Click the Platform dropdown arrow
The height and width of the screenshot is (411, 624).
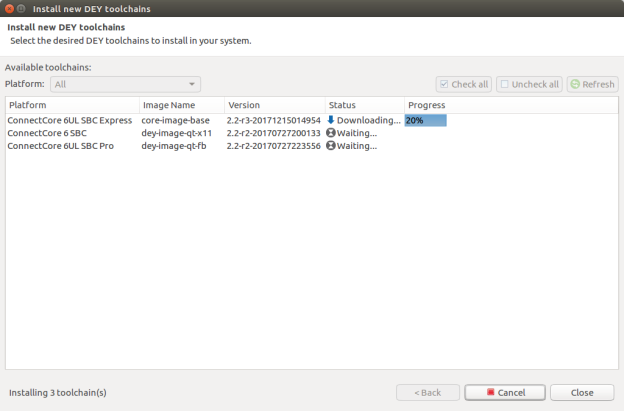point(192,84)
